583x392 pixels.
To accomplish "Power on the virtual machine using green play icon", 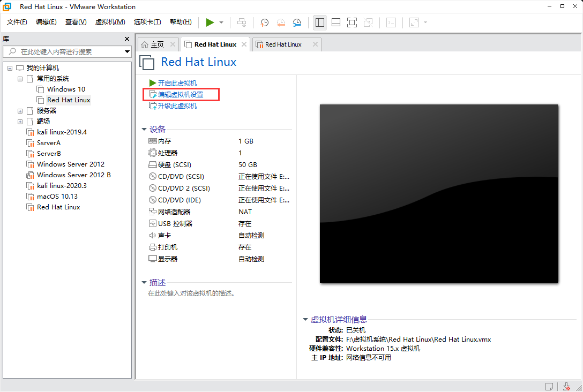I will click(210, 22).
